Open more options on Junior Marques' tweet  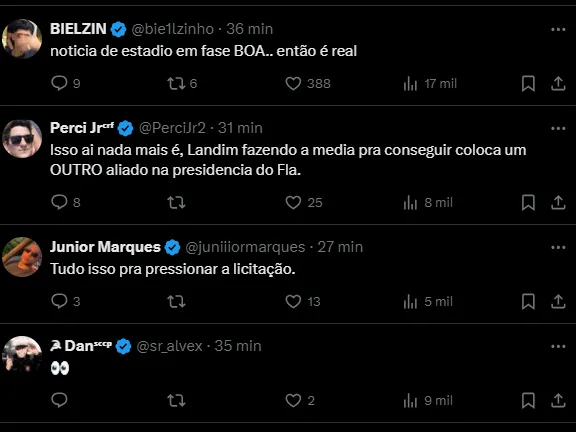[x=558, y=247]
